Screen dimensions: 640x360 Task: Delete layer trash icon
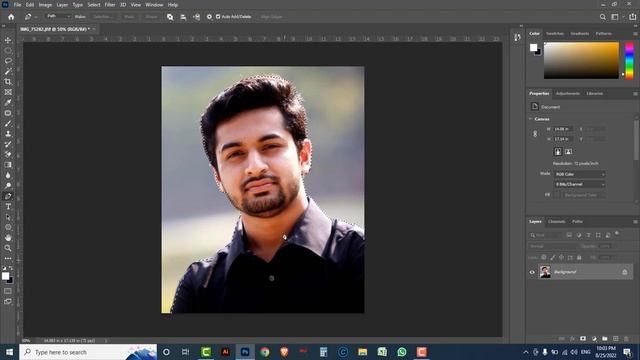(x=626, y=338)
